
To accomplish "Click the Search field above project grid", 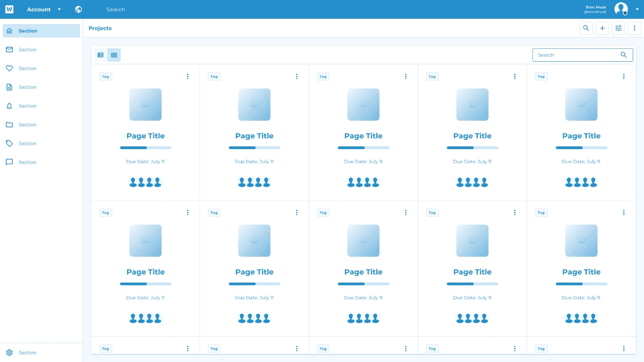I will click(577, 55).
